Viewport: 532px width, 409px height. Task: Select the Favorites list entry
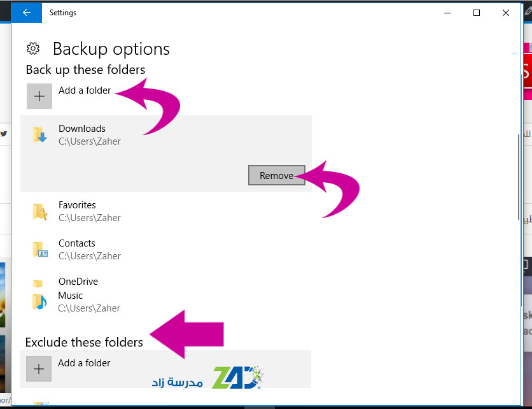pos(165,212)
